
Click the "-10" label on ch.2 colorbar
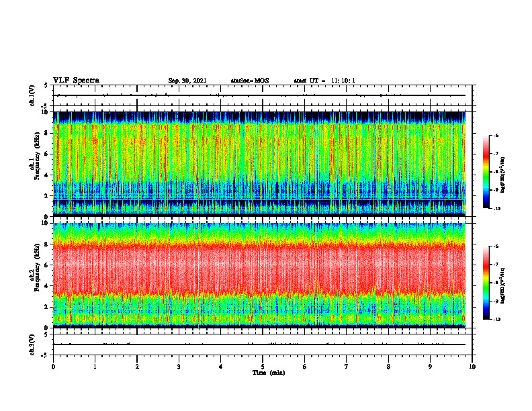[497, 320]
